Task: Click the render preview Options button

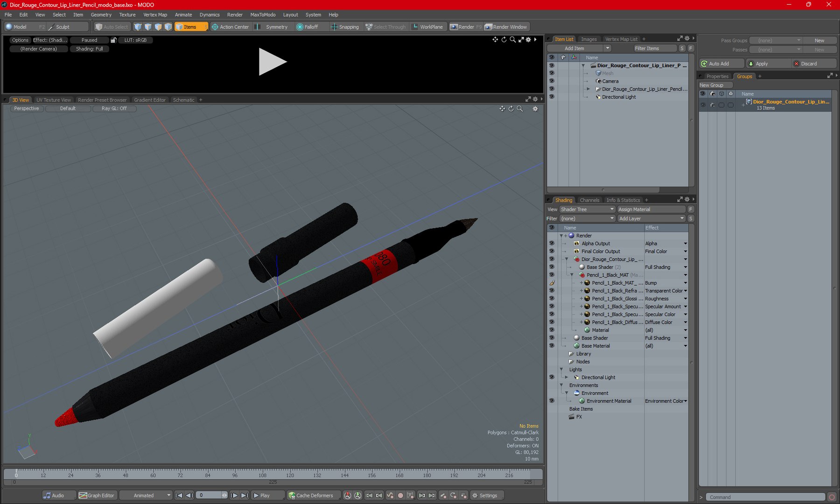Action: pyautogui.click(x=20, y=40)
